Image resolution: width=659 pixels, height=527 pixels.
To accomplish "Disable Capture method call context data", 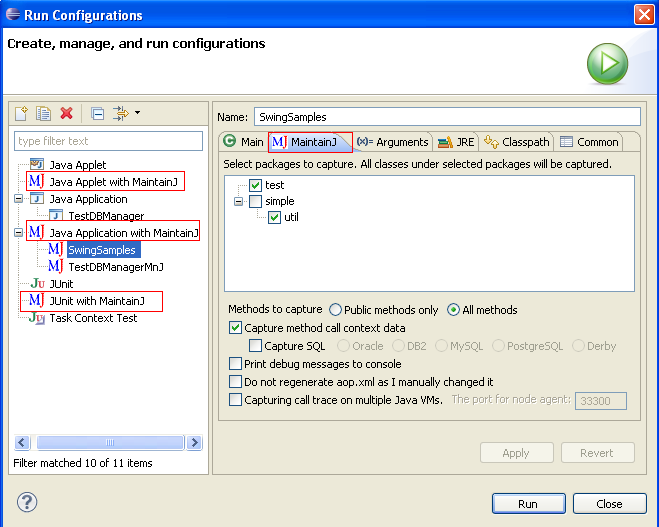I will tap(236, 328).
